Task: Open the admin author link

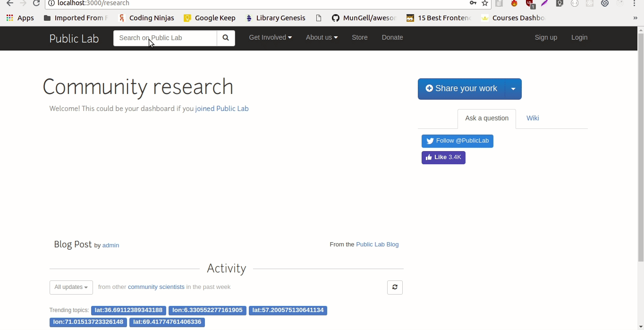Action: tap(110, 245)
